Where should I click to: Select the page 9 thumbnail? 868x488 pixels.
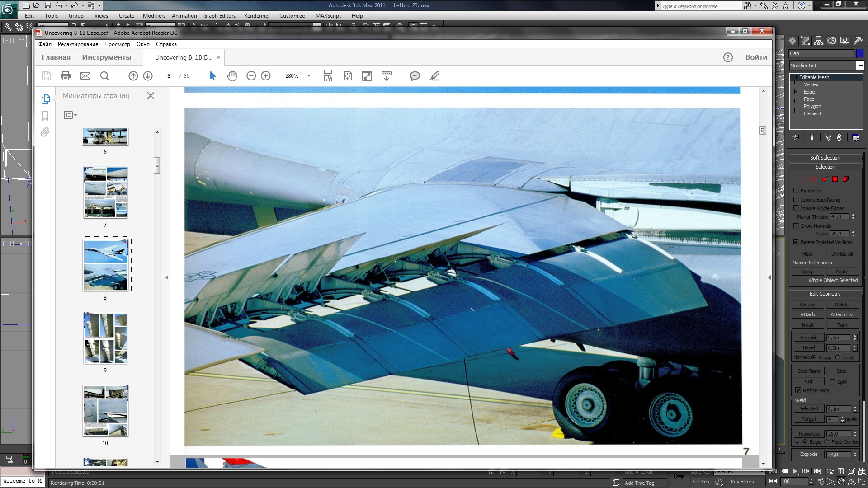coord(105,338)
